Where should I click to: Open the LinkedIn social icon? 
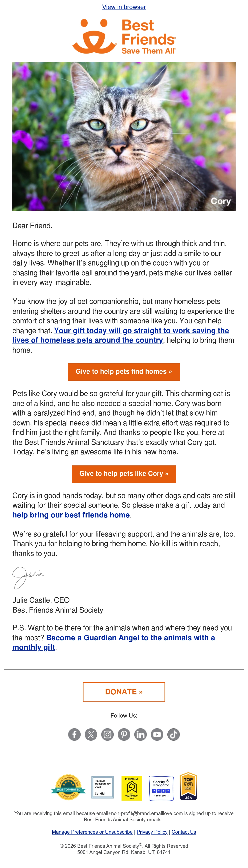141,734
